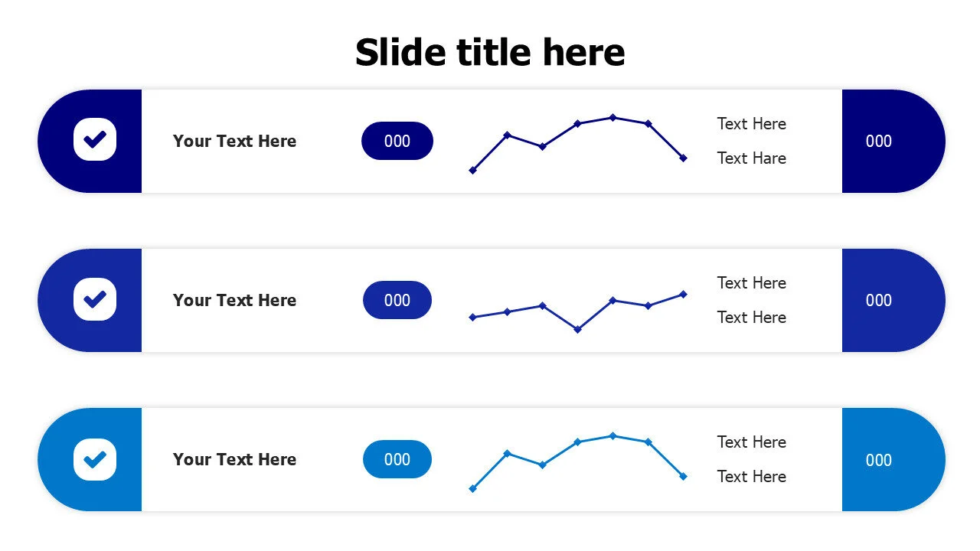
Task: Select "Your Text Here" in the royal blue row
Action: pos(234,300)
